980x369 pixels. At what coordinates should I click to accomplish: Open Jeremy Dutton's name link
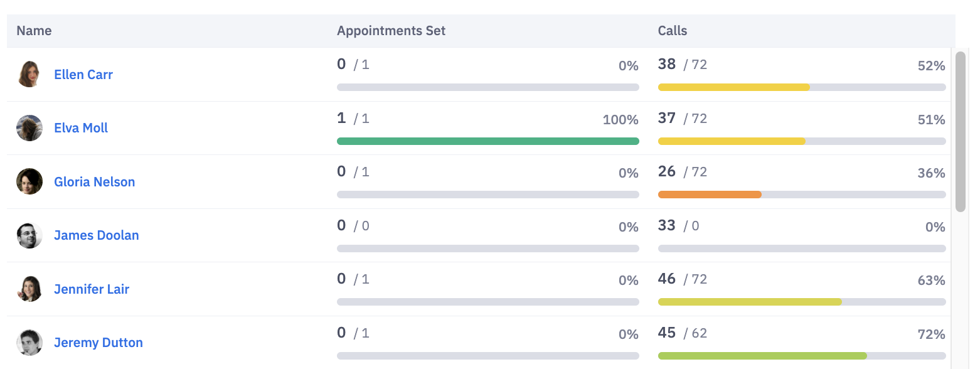(x=98, y=343)
